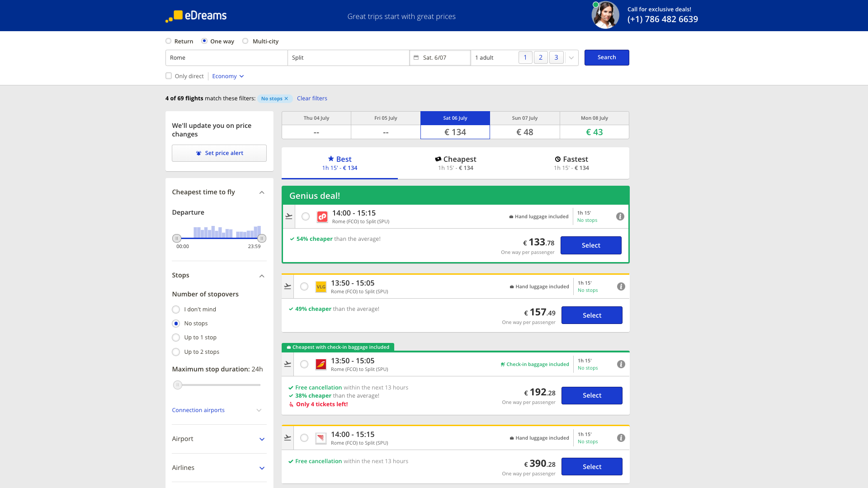Viewport: 868px width, 488px height.
Task: Open info icon for €192.28 flight
Action: click(x=621, y=364)
